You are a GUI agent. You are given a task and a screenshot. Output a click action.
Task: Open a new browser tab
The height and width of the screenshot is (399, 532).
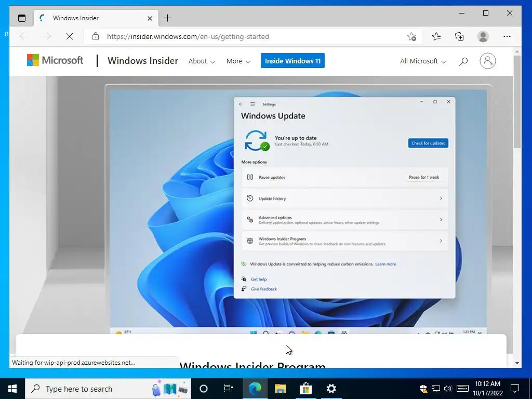pyautogui.click(x=168, y=18)
